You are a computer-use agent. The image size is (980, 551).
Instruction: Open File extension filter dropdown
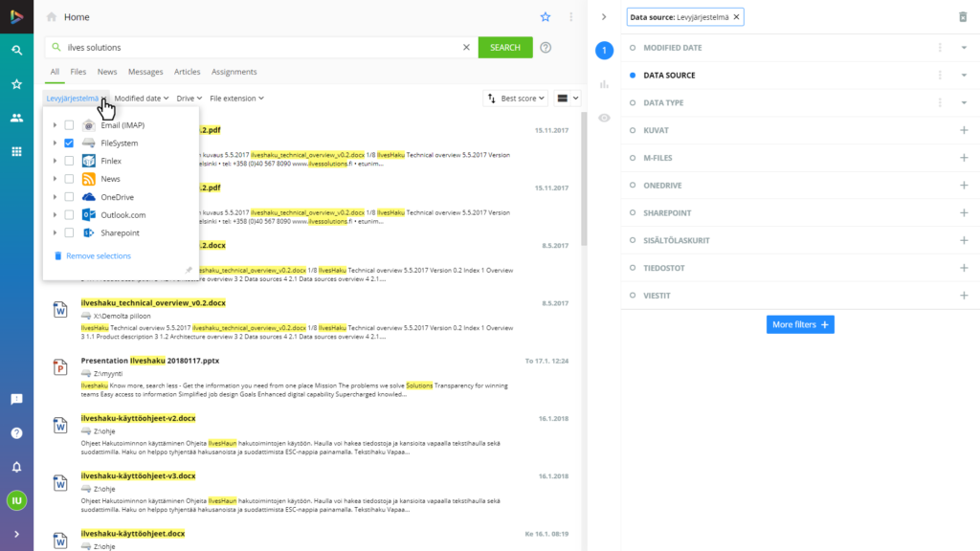point(236,99)
